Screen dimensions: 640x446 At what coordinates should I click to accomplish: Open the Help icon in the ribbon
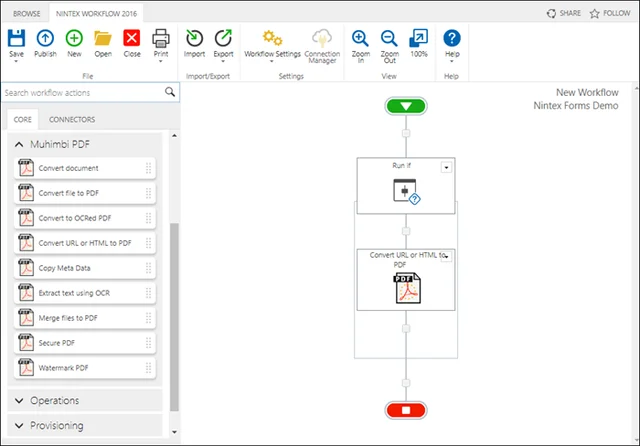click(x=452, y=38)
